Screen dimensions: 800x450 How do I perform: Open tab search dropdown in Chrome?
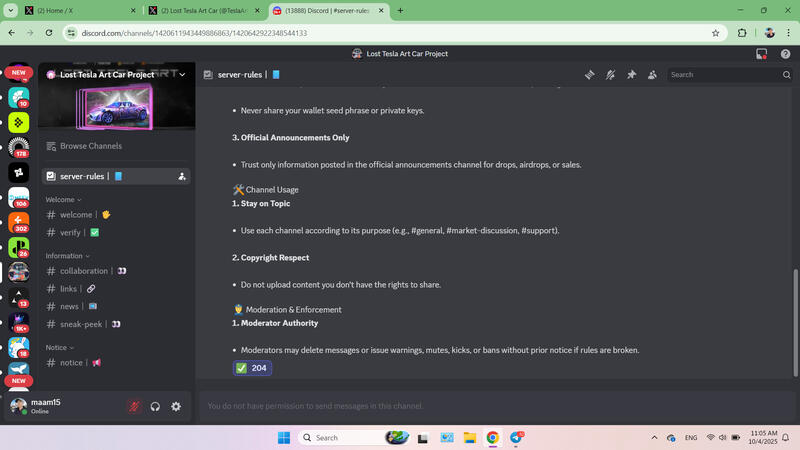[x=10, y=10]
